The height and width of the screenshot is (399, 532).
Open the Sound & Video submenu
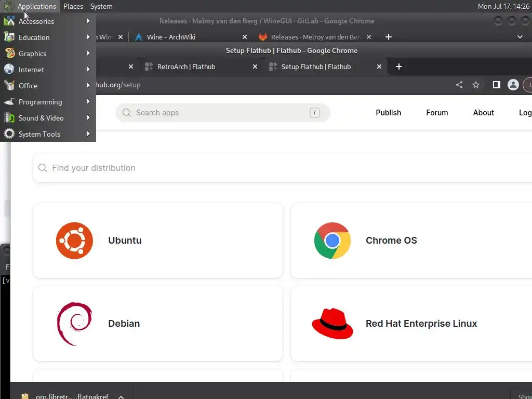[48, 118]
